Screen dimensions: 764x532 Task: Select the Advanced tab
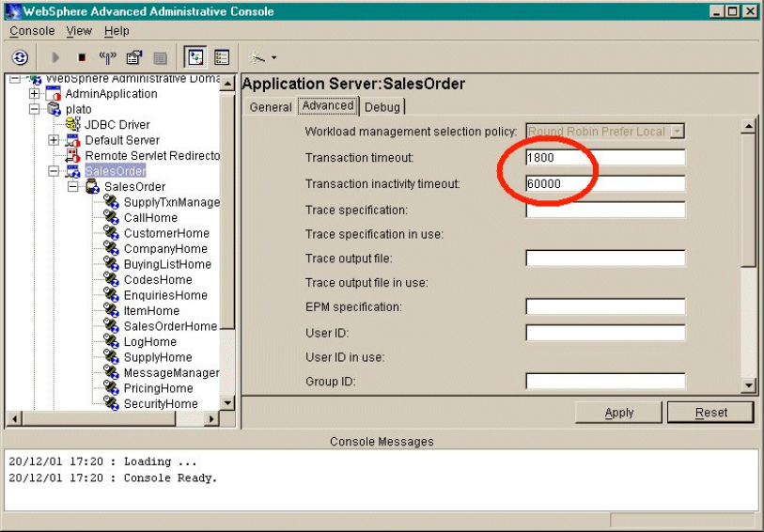point(328,105)
